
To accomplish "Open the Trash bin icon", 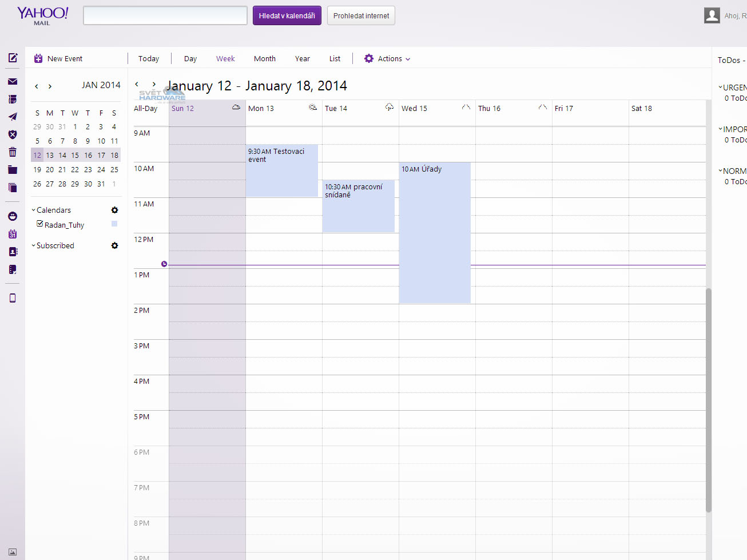I will [x=13, y=152].
